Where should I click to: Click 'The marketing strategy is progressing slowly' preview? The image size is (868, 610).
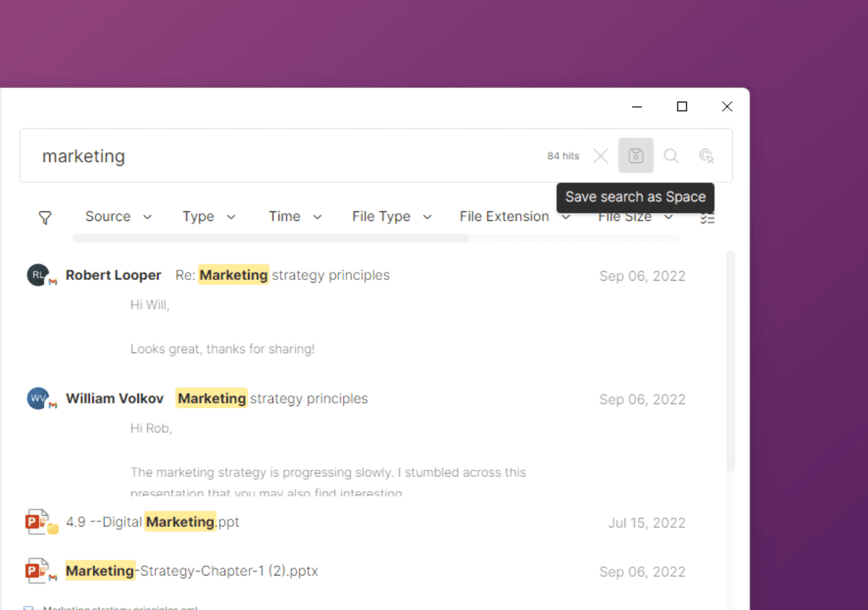point(328,472)
